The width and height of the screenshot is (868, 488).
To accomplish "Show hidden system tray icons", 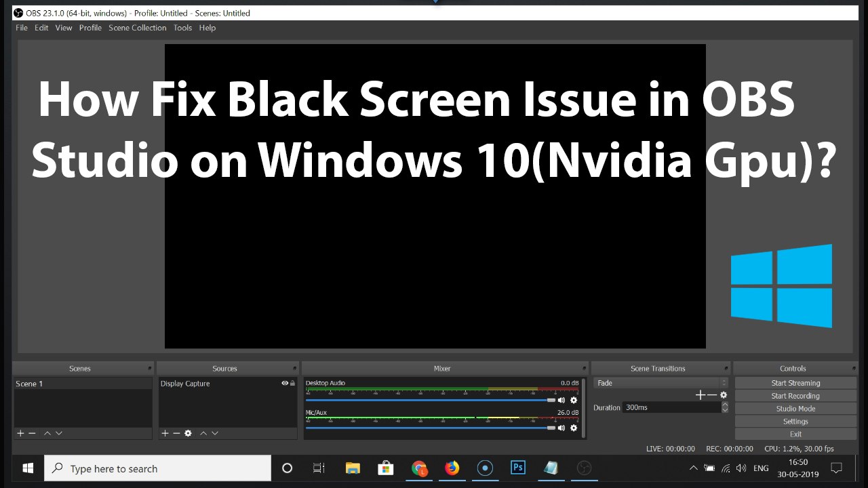I will pos(693,468).
